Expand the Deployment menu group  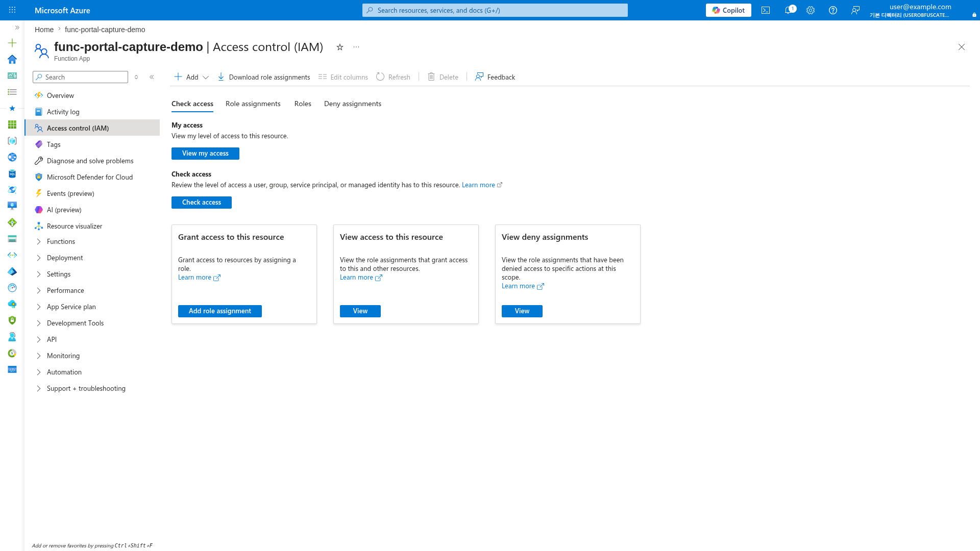(x=92, y=258)
